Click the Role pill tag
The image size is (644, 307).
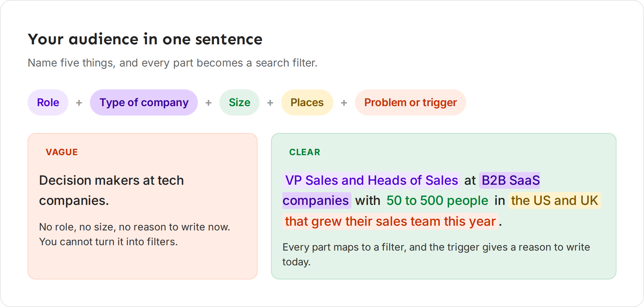point(48,102)
